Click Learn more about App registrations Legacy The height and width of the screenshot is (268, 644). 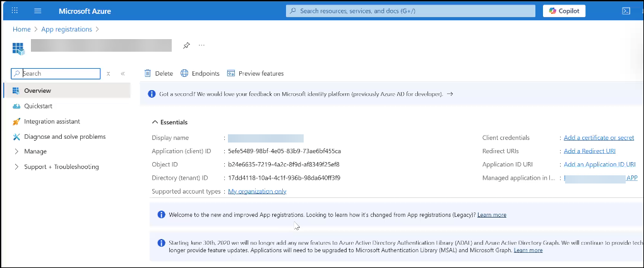pyautogui.click(x=492, y=214)
